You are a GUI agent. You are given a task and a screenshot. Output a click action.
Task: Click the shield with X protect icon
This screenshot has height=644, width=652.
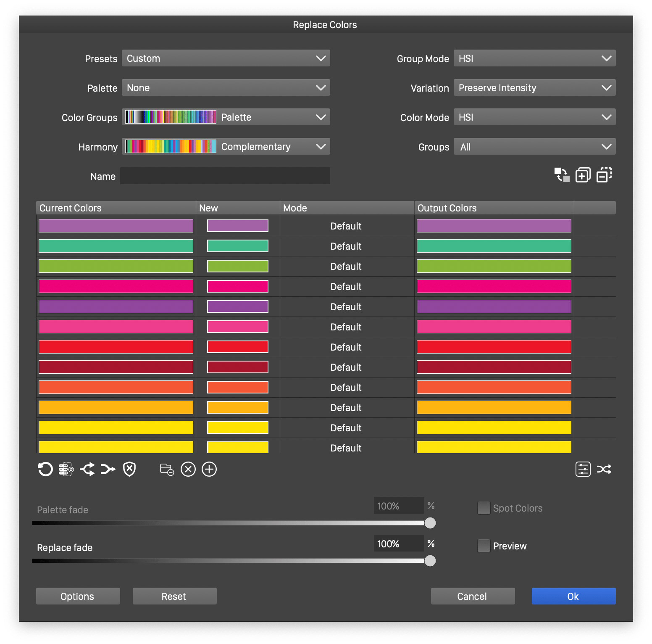coord(129,469)
